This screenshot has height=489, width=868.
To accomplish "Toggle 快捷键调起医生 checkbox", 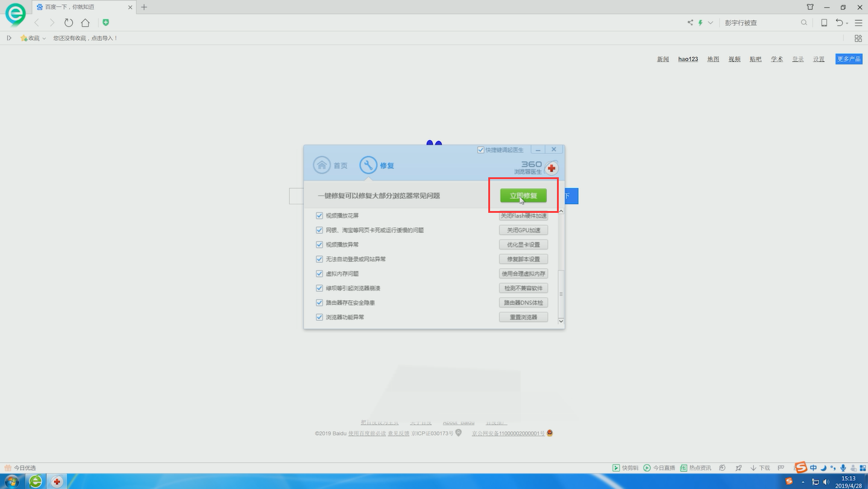I will click(x=481, y=150).
